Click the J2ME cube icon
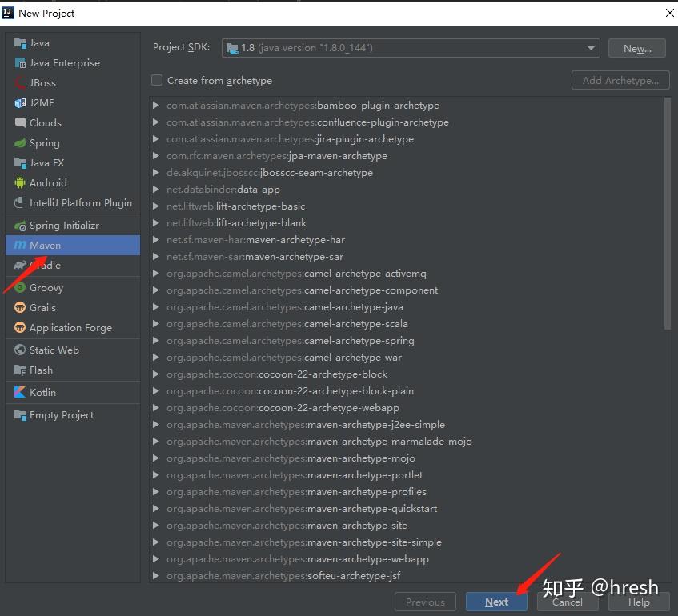The image size is (678, 616). (20, 103)
